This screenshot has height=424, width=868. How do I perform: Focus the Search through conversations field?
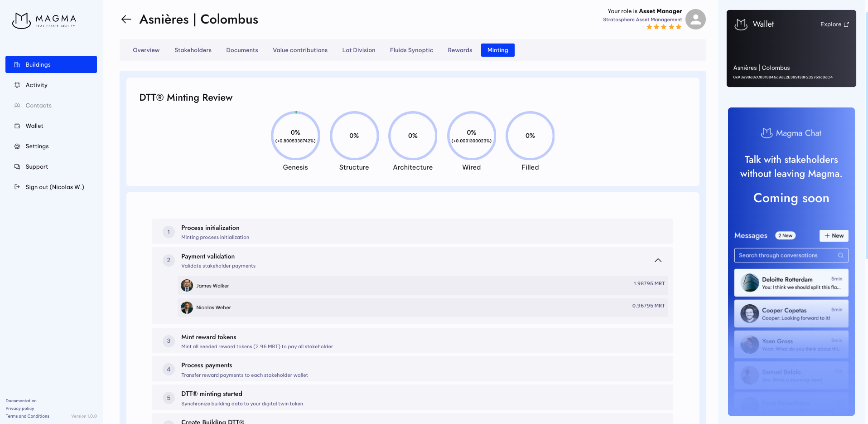tap(786, 255)
